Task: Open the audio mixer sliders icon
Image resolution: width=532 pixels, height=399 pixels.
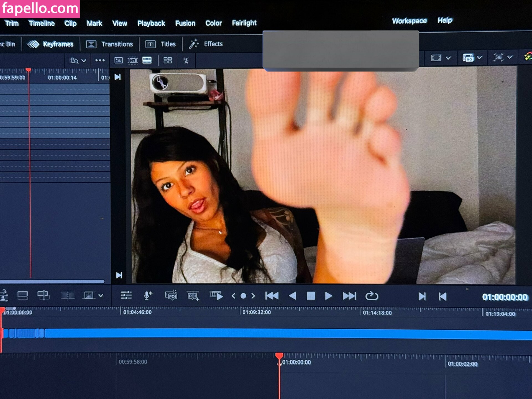Action: click(126, 295)
